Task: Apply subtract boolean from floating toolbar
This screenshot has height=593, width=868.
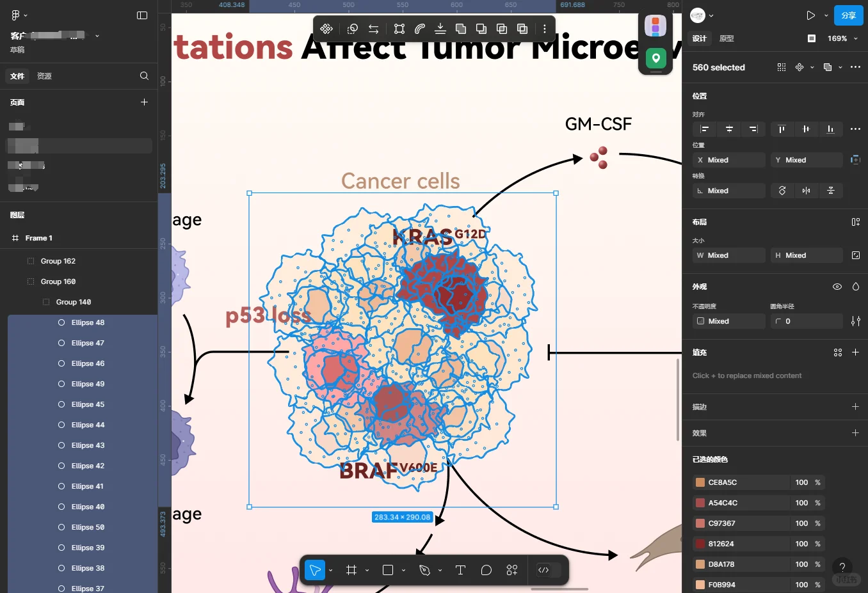Action: click(x=481, y=29)
